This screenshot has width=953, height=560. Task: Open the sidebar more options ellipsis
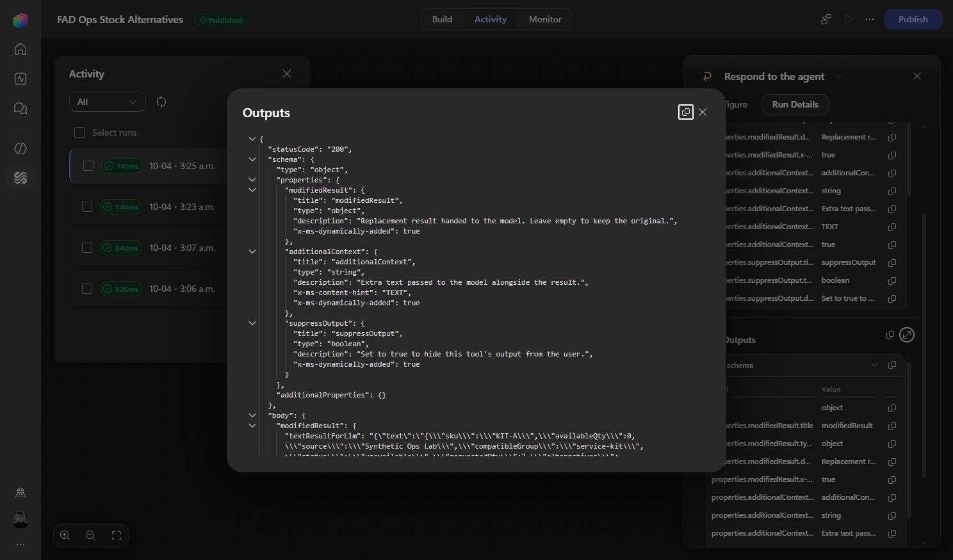pos(20,545)
